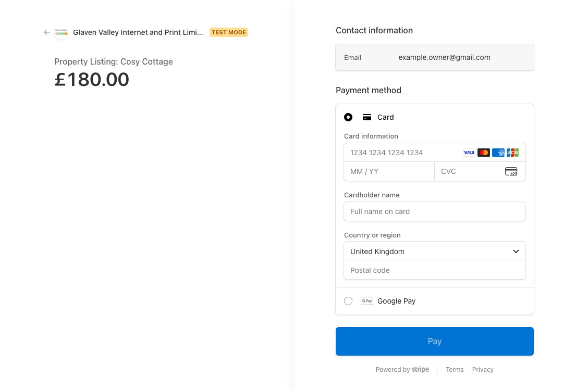Click the Mastercard brand icon
The image size is (588, 390).
pos(484,153)
